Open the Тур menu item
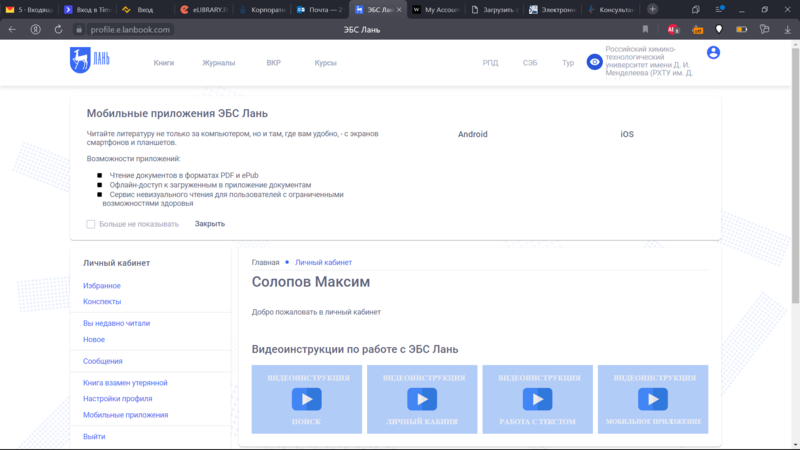 point(568,63)
